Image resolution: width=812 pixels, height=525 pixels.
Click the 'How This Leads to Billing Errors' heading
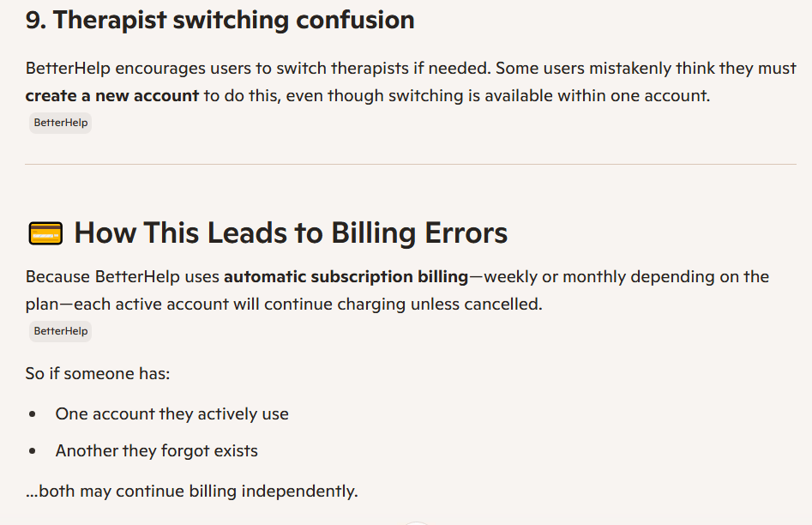coord(291,232)
